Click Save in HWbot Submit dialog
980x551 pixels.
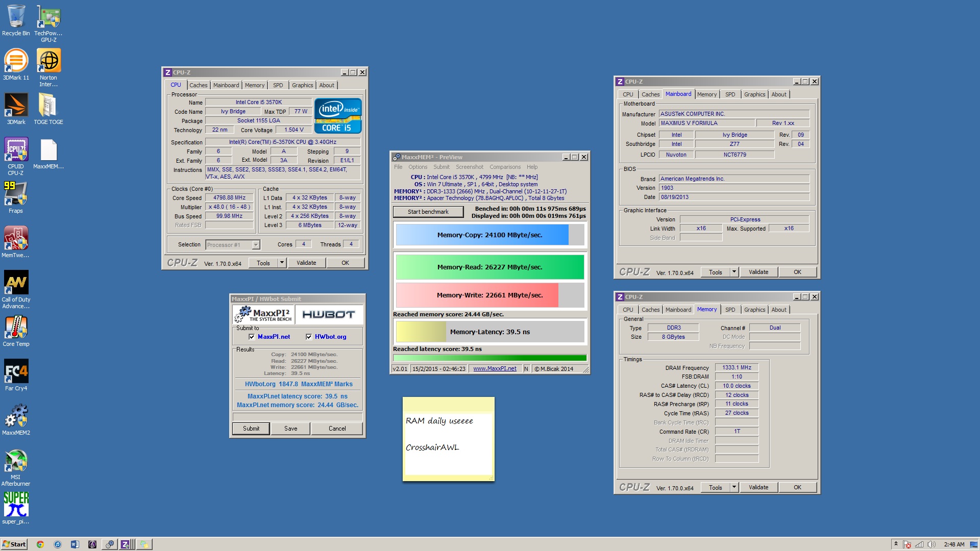[291, 429]
